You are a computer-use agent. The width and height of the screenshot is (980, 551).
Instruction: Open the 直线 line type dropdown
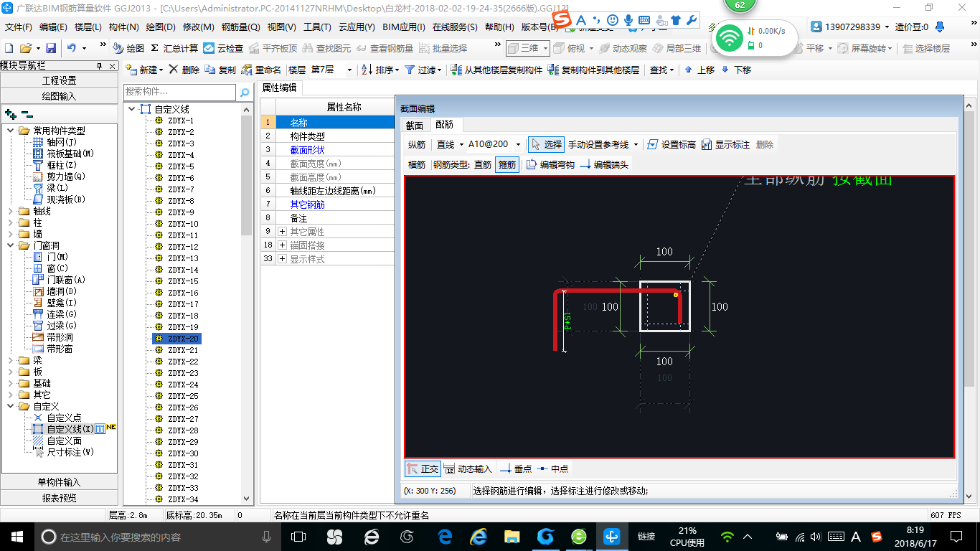pos(461,144)
